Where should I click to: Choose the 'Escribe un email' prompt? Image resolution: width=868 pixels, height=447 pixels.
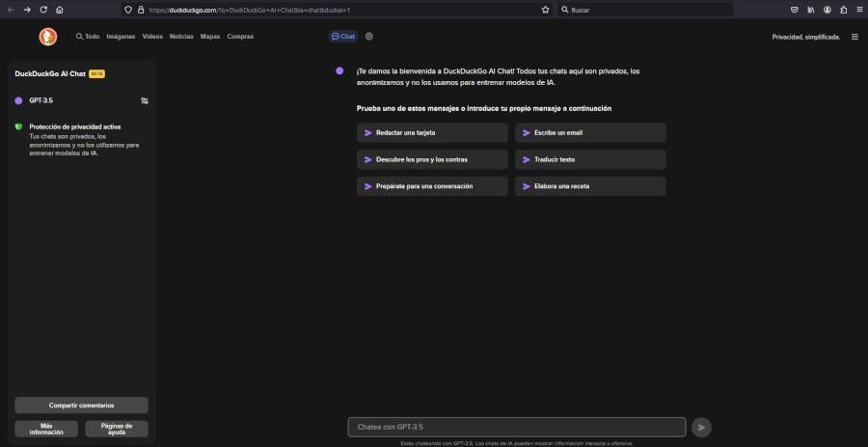pos(590,133)
